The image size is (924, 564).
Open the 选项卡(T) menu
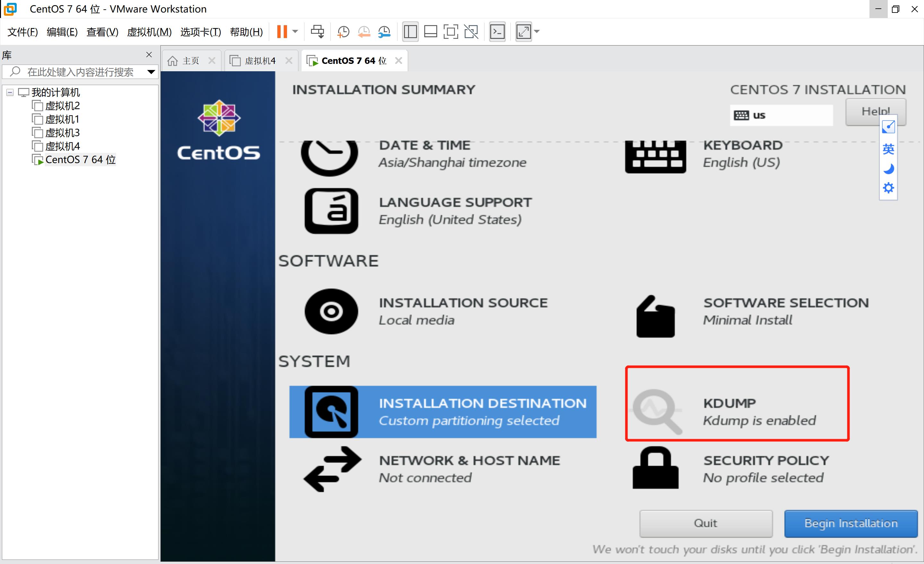coord(201,32)
